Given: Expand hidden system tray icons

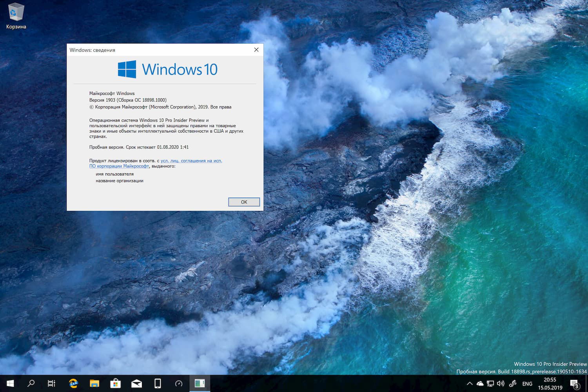Looking at the screenshot, I should click(469, 383).
